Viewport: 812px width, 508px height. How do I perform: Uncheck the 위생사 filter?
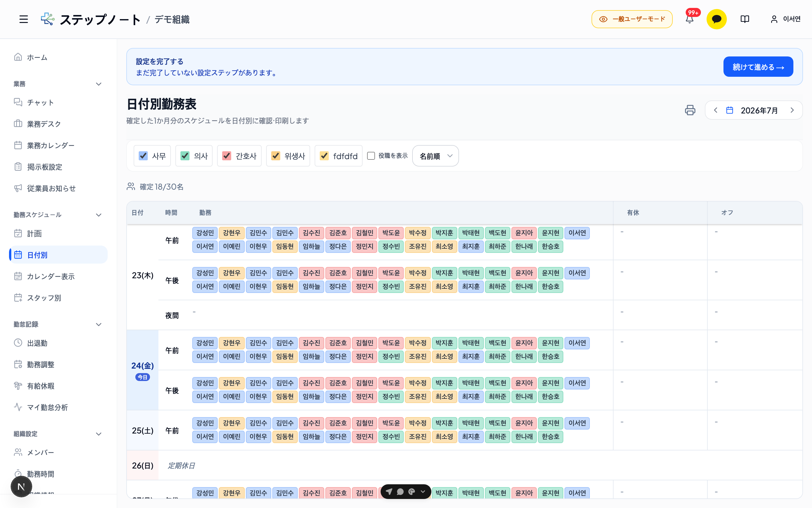[x=276, y=156]
